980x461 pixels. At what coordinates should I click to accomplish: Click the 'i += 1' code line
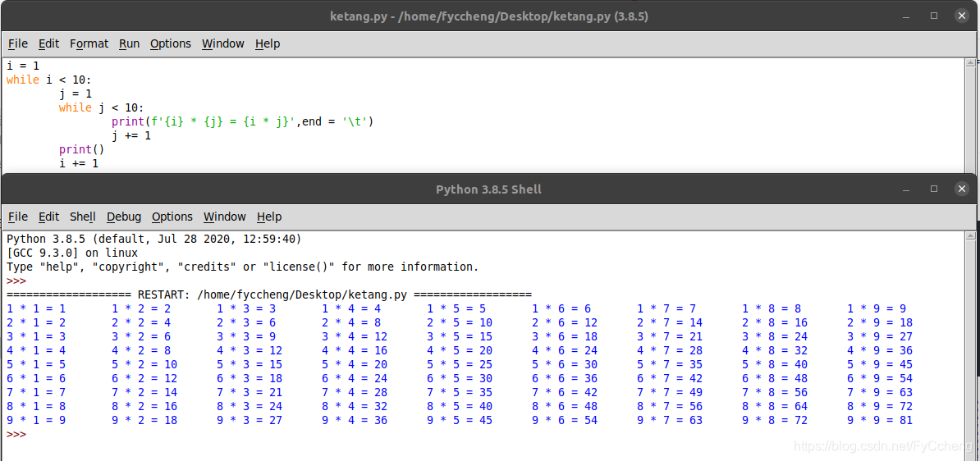click(x=79, y=164)
